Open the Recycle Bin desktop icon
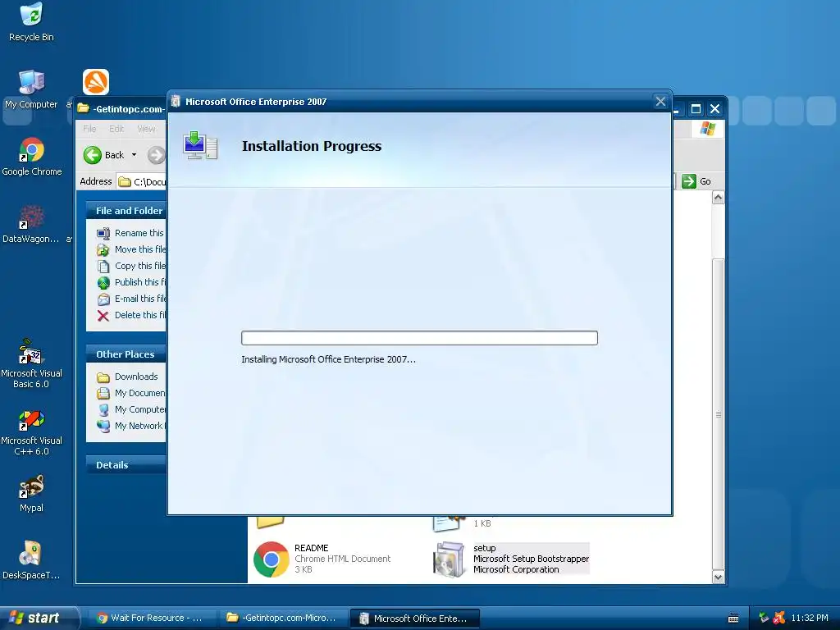This screenshot has height=630, width=840. coord(31,22)
